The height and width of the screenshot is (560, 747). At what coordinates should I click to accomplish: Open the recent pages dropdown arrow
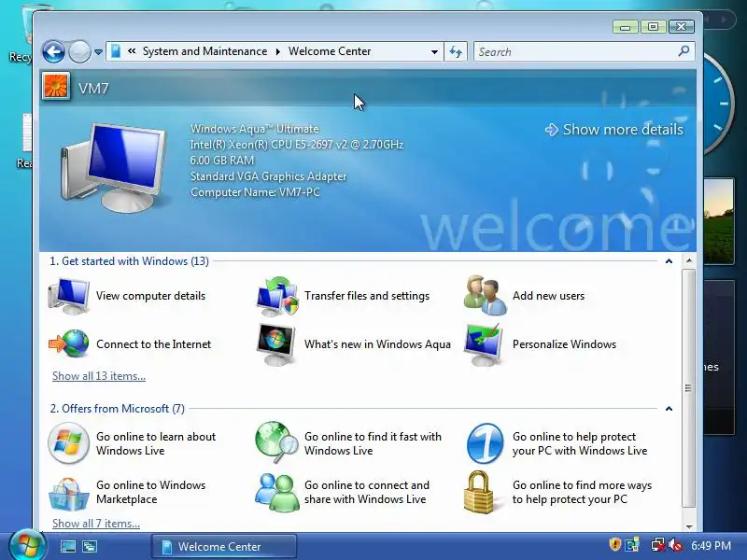pos(98,52)
